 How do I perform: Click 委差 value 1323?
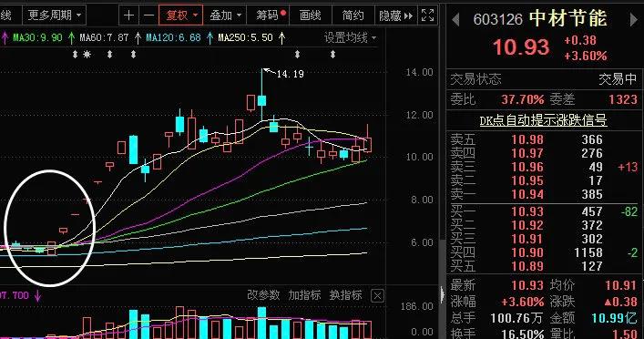pyautogui.click(x=623, y=99)
